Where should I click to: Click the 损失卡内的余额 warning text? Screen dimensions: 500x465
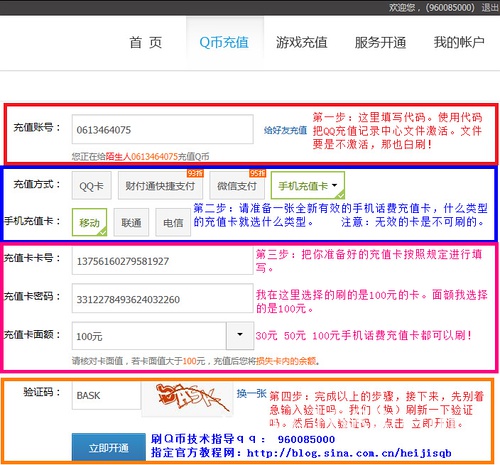286,361
